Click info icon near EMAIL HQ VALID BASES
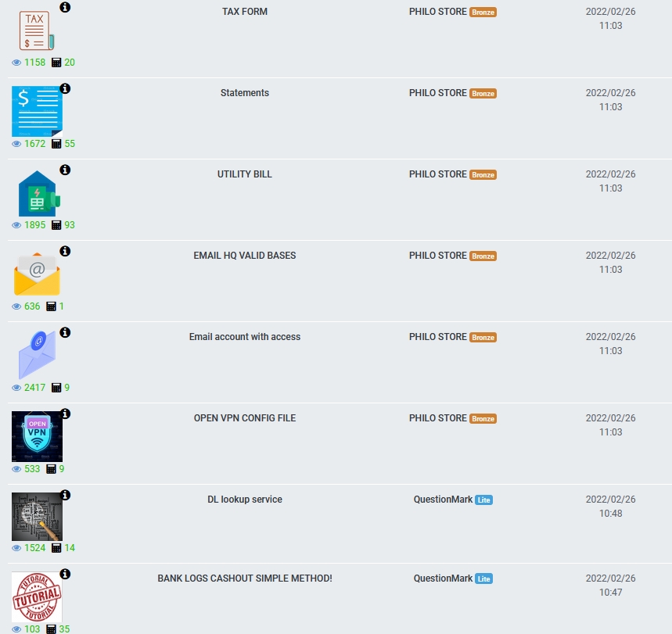 (65, 252)
